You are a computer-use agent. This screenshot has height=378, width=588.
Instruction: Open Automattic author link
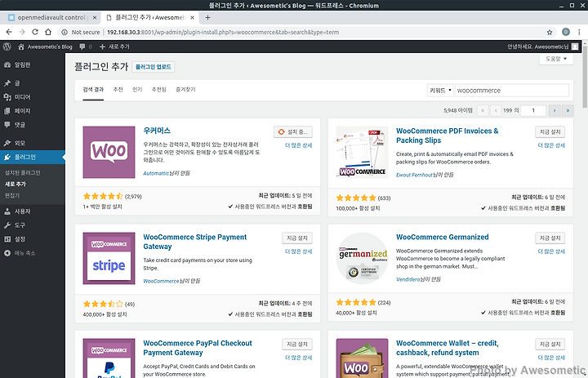[156, 173]
